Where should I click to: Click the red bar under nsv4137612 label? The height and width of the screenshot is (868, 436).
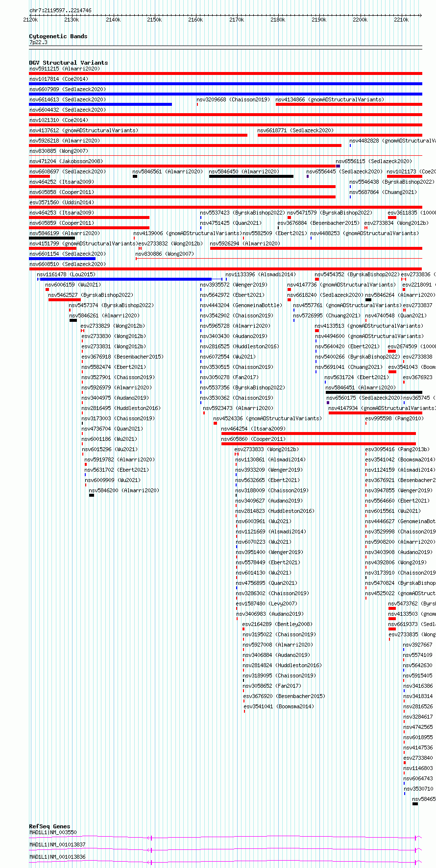pos(138,135)
